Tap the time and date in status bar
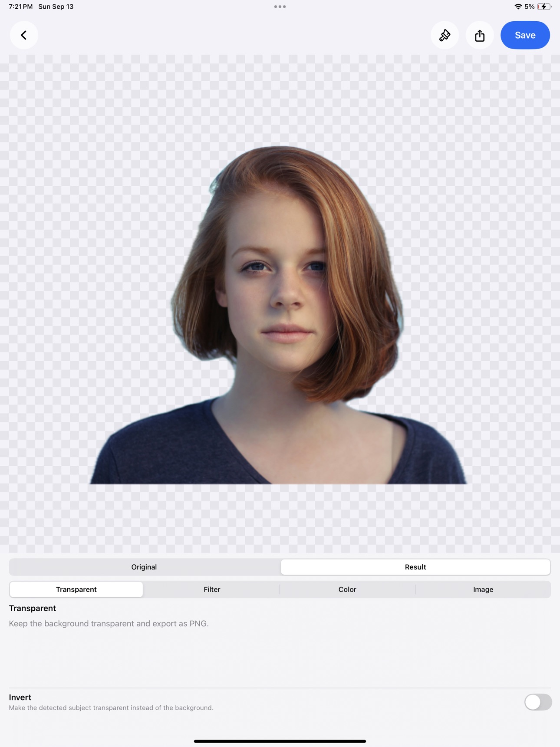Image resolution: width=560 pixels, height=747 pixels. [x=41, y=7]
